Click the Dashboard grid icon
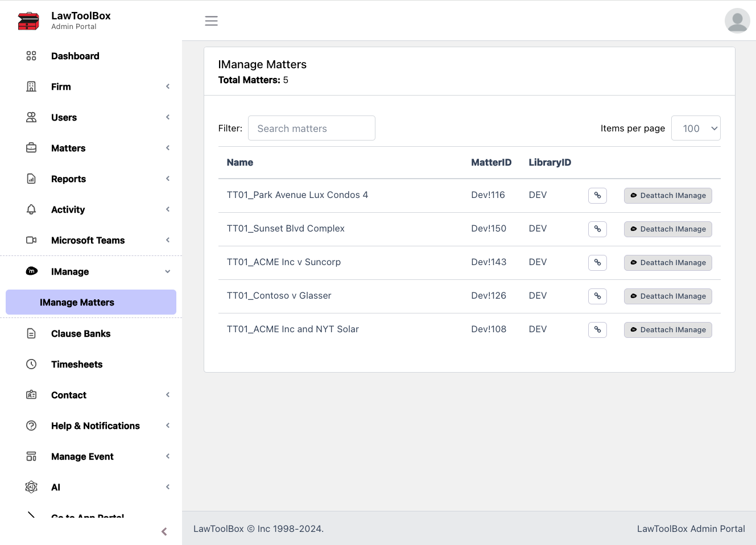 click(31, 56)
